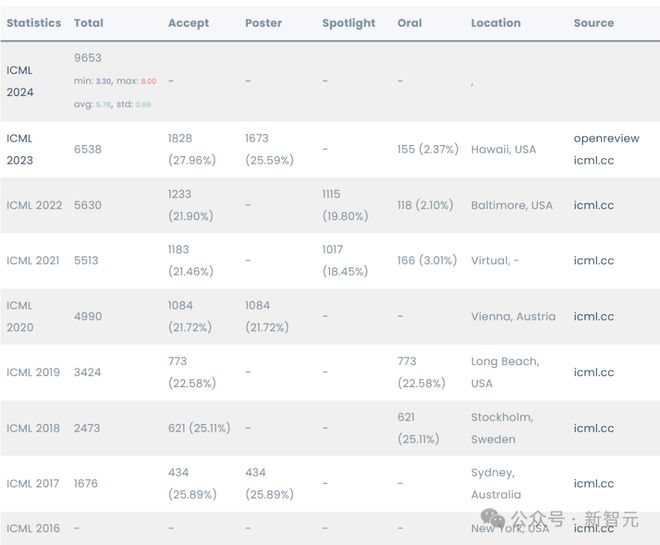Click the 9653 total for ICML 2024
The image size is (660, 545).
tap(88, 58)
